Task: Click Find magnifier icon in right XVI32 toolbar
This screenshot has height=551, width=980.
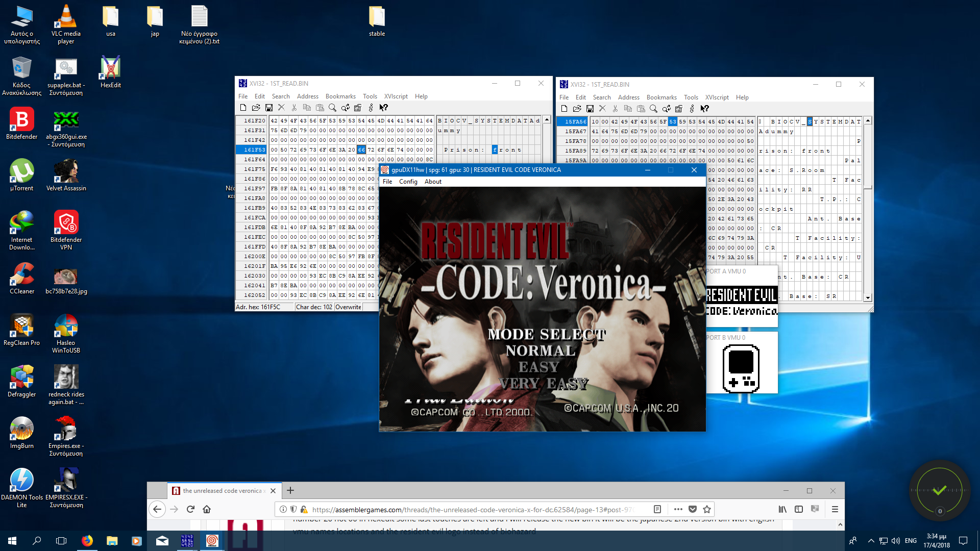Action: tap(653, 109)
